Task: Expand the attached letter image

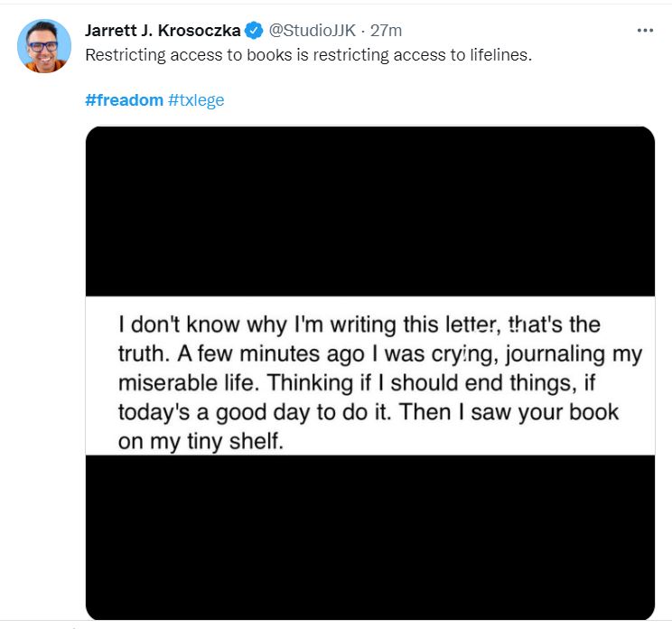Action: click(x=369, y=373)
